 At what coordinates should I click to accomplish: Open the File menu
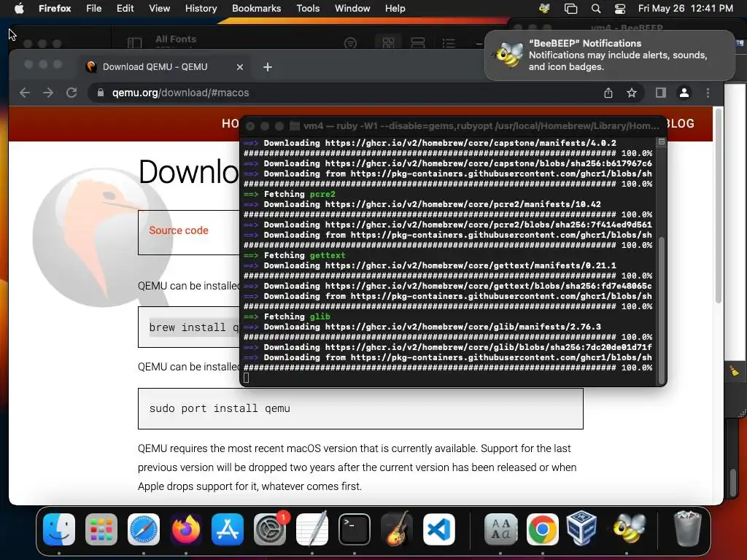point(93,8)
